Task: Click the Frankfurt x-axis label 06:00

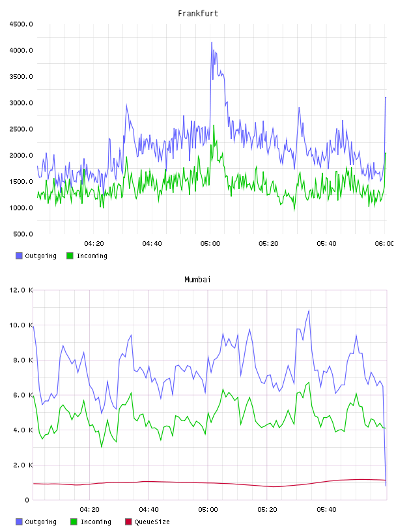Action: (x=384, y=244)
